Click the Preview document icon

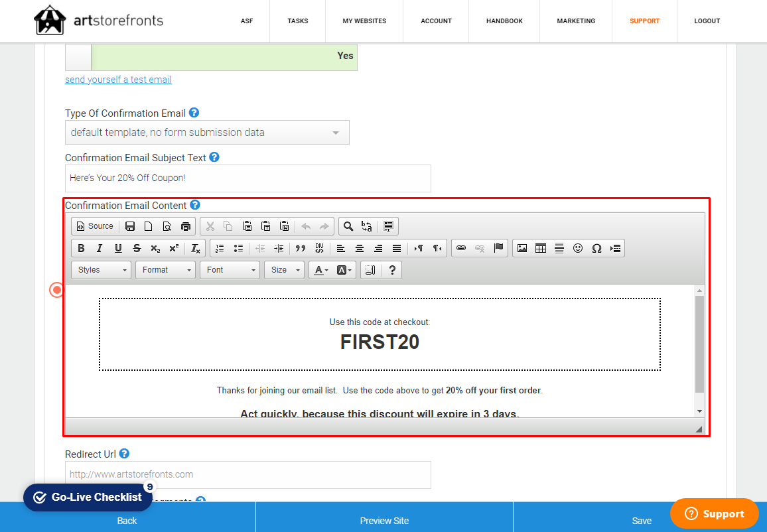tap(167, 226)
